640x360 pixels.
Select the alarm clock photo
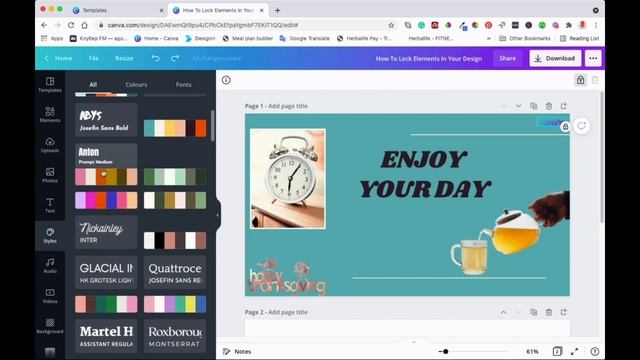coord(288,179)
